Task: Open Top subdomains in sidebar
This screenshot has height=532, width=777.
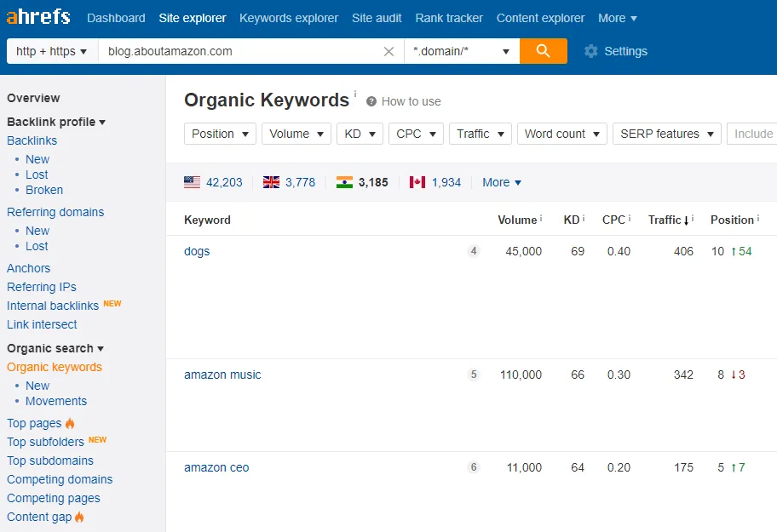Action: click(50, 460)
